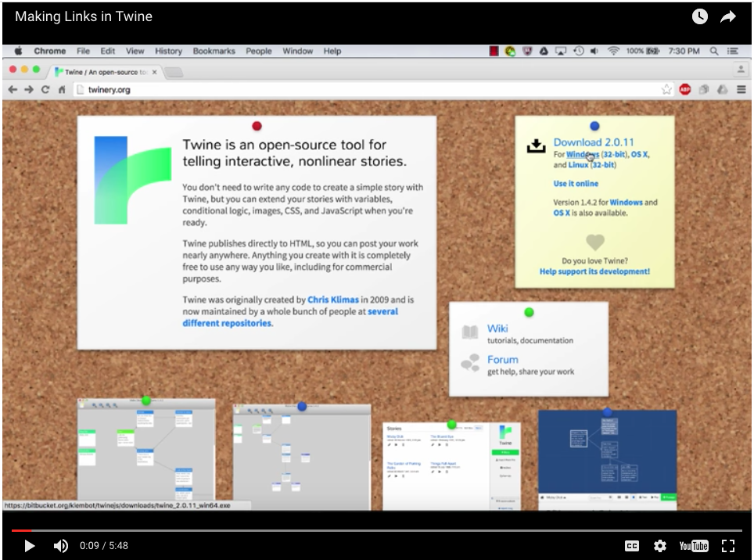This screenshot has height=560, width=754.
Task: Click the heart icon on the Twine love card
Action: tap(595, 243)
